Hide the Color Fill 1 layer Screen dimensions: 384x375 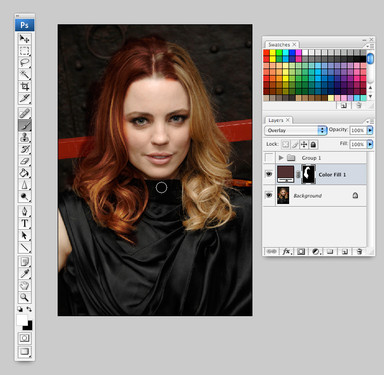click(269, 174)
